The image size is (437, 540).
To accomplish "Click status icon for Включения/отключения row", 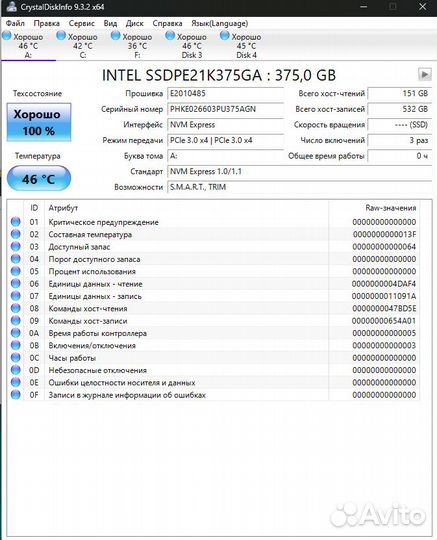I will point(15,345).
